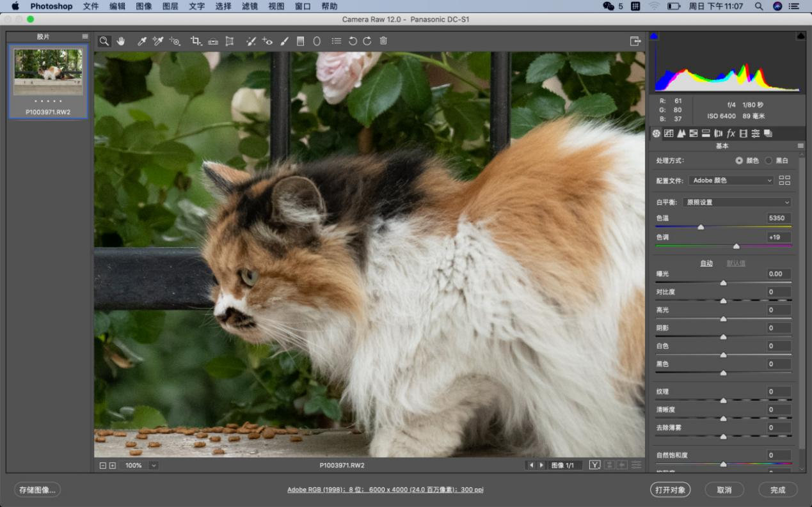Viewport: 812px width, 507px height.
Task: Open the Camera Raw preferences list icon
Action: [337, 41]
